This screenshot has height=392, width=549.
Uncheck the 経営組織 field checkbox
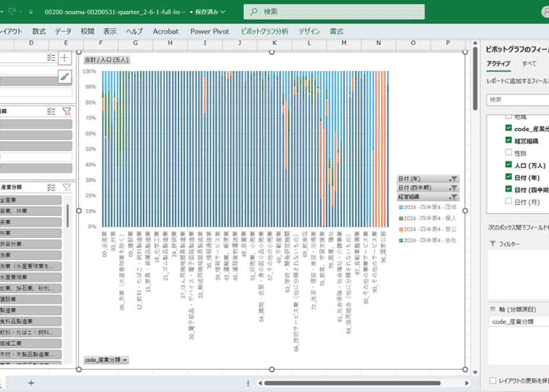(509, 140)
